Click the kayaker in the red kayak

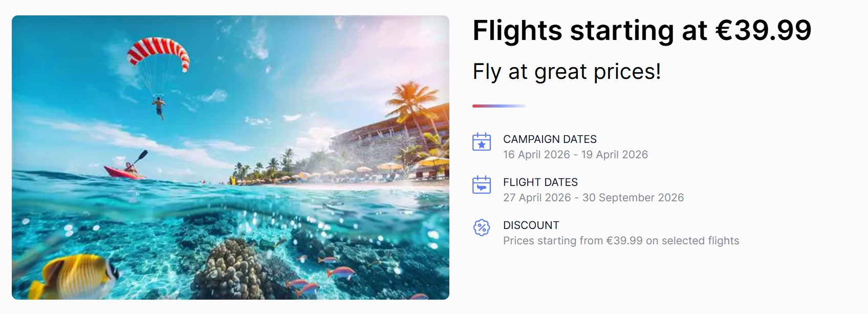coord(129,169)
